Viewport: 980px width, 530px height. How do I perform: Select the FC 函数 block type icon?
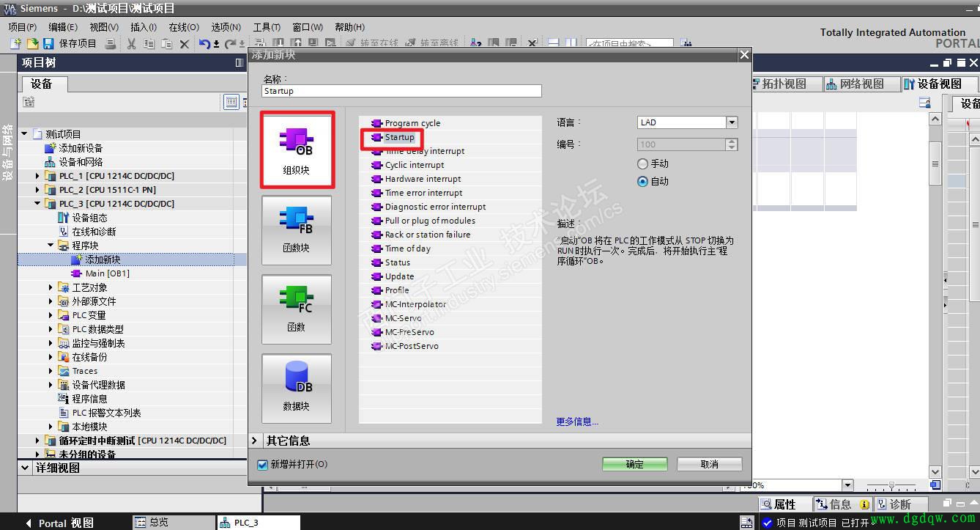click(296, 309)
